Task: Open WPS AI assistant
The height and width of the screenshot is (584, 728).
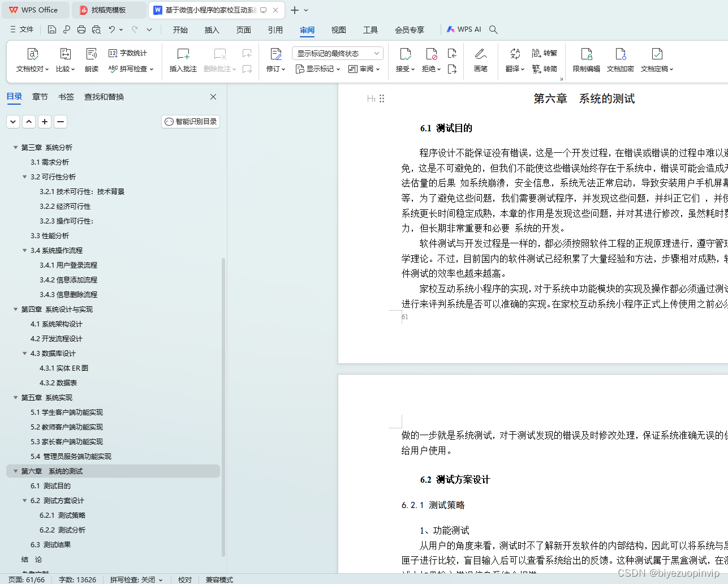Action: click(464, 29)
